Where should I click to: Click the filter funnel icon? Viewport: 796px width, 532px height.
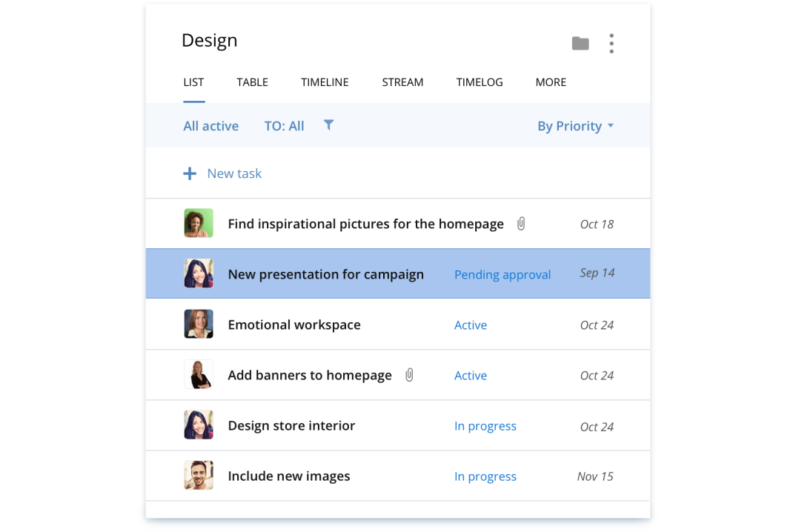[328, 125]
